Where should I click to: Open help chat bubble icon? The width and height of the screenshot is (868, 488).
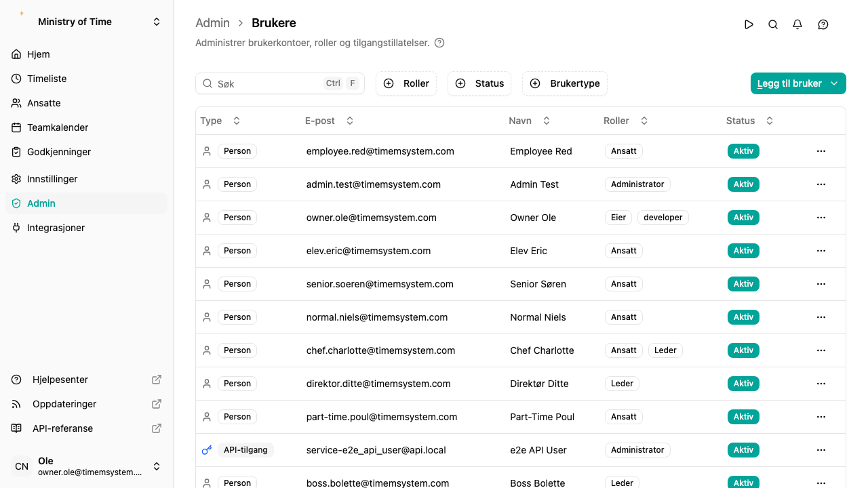(823, 24)
